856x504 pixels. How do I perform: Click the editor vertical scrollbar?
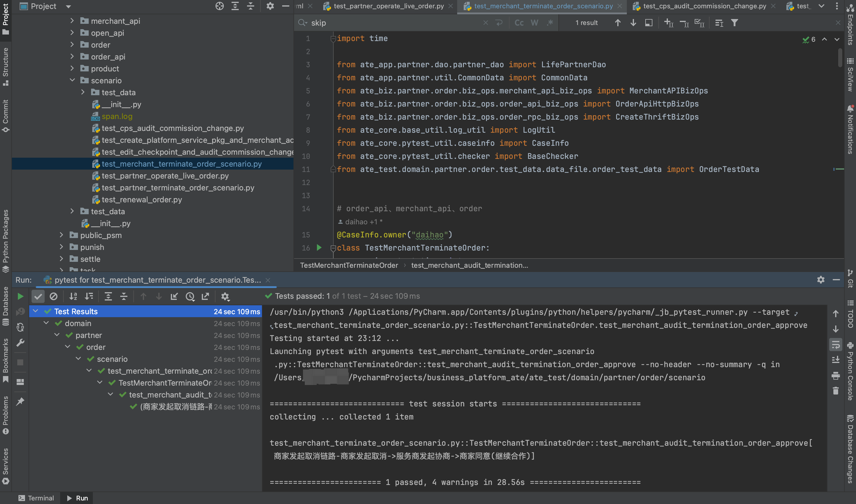click(840, 58)
